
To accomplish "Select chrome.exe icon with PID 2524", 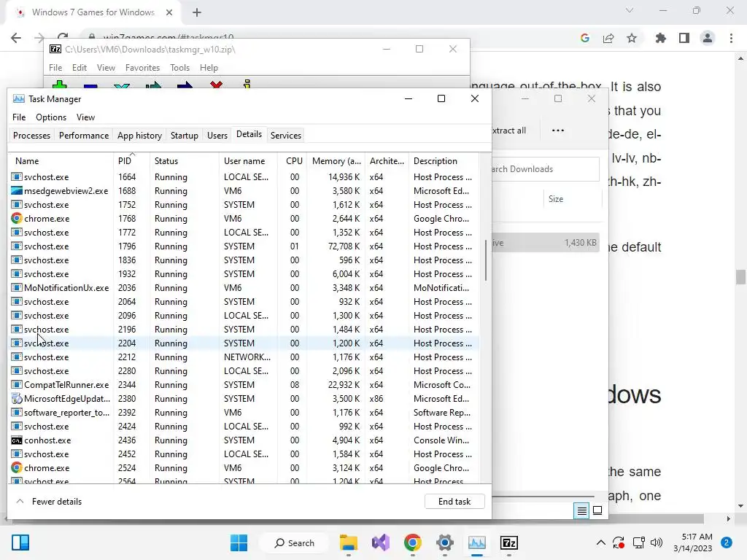I will 17,468.
